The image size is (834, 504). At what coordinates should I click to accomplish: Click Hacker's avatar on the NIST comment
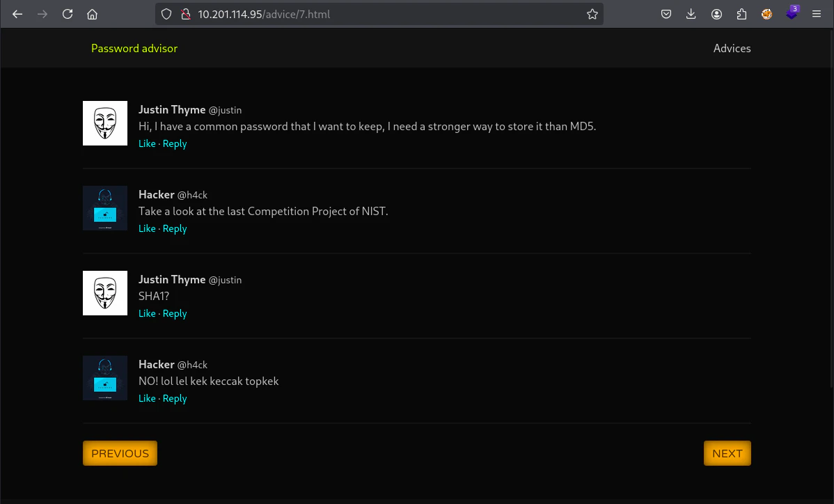pos(105,208)
